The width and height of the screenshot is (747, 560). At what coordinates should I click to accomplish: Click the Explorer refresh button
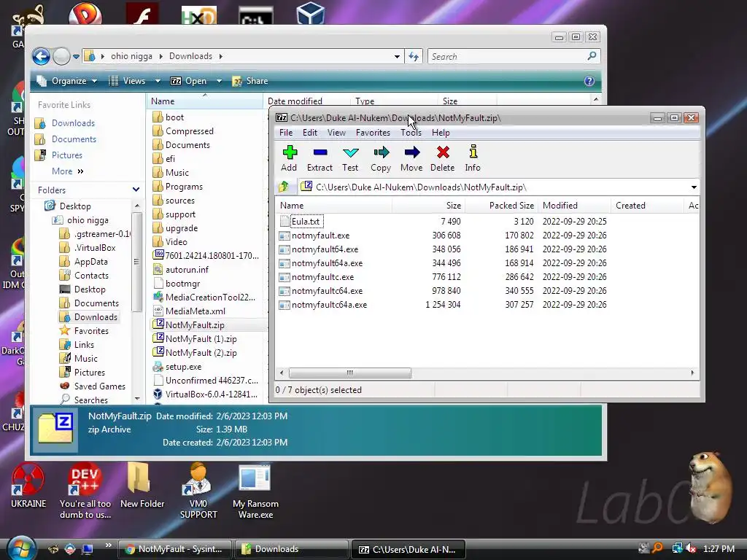[414, 57]
